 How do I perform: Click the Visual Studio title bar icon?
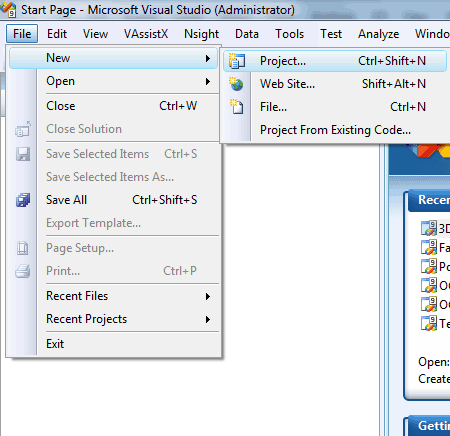(x=8, y=9)
